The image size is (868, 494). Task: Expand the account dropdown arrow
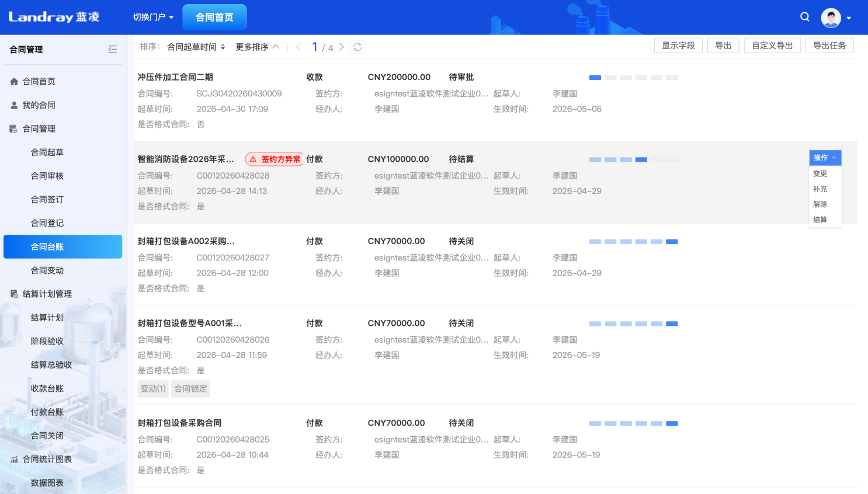tap(849, 18)
